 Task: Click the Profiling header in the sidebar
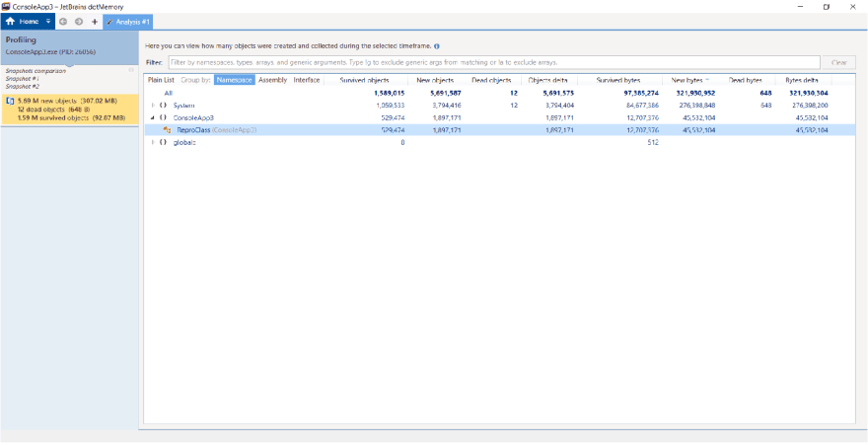tap(21, 40)
